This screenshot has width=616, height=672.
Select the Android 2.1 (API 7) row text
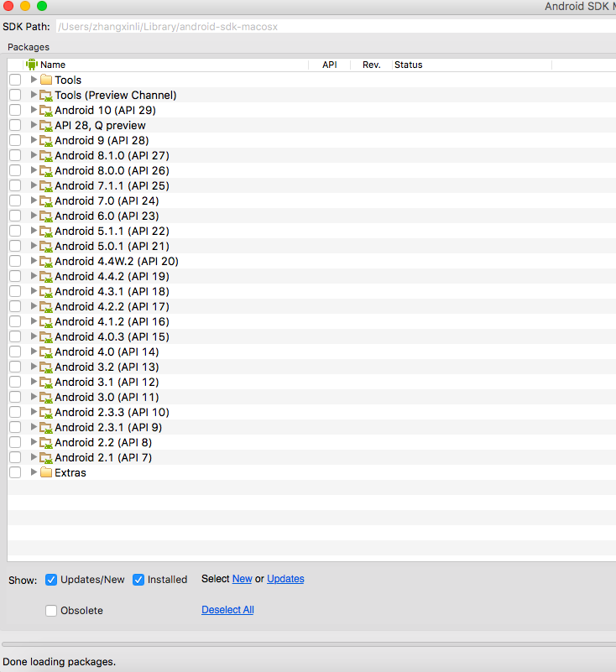[x=103, y=458]
